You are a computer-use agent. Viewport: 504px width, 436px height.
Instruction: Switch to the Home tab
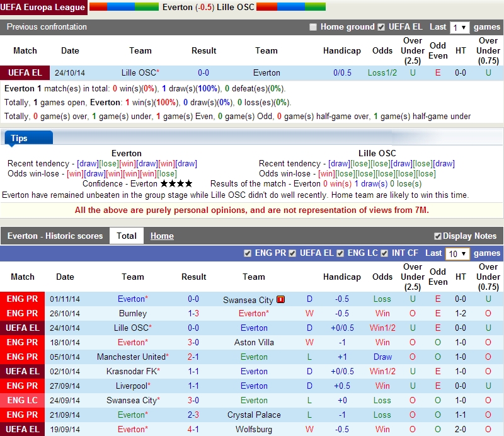click(162, 236)
